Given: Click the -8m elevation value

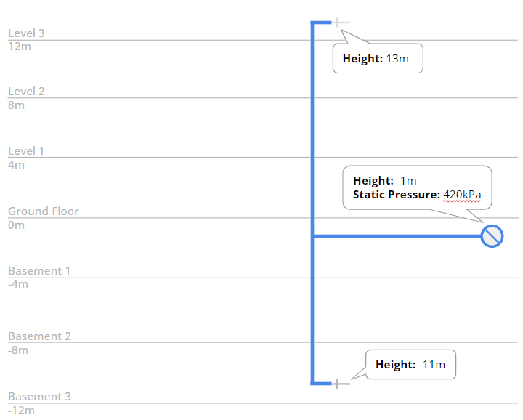Looking at the screenshot, I should 18,350.
